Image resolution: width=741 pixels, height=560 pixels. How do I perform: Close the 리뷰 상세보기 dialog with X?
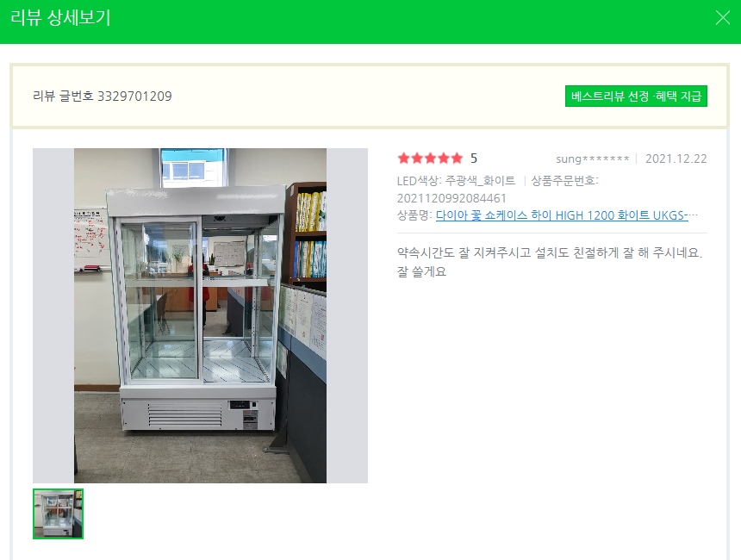pyautogui.click(x=723, y=18)
